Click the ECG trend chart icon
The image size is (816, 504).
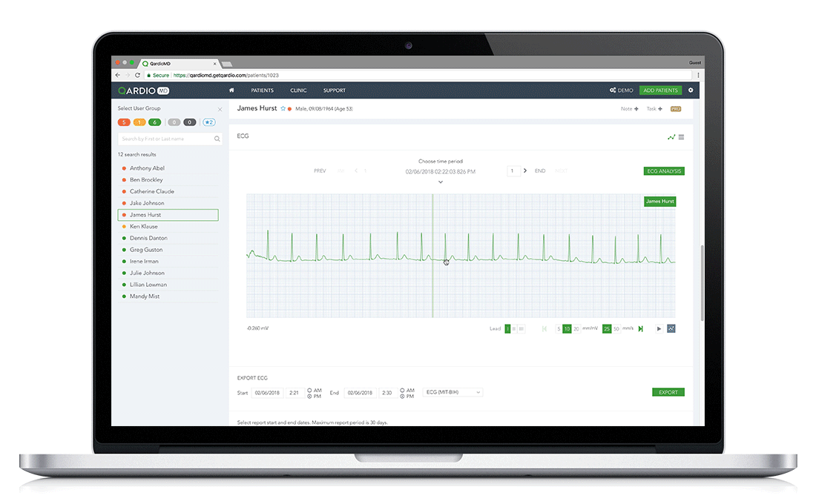671,137
